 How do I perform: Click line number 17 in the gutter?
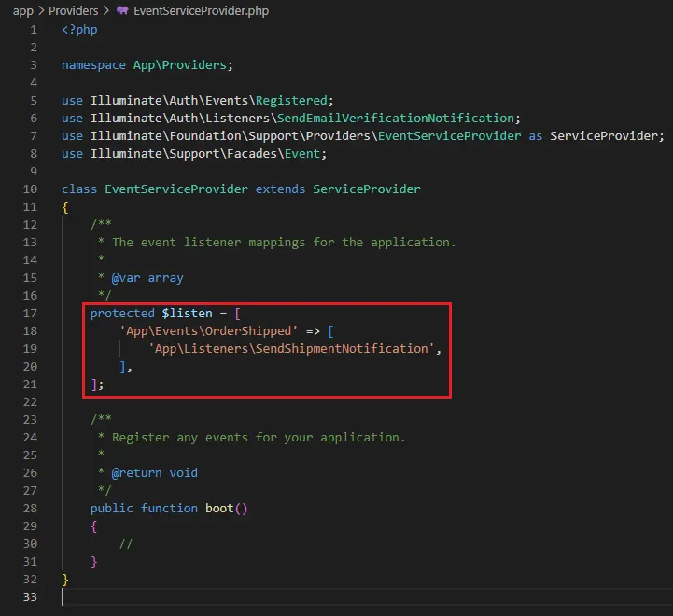tap(30, 314)
